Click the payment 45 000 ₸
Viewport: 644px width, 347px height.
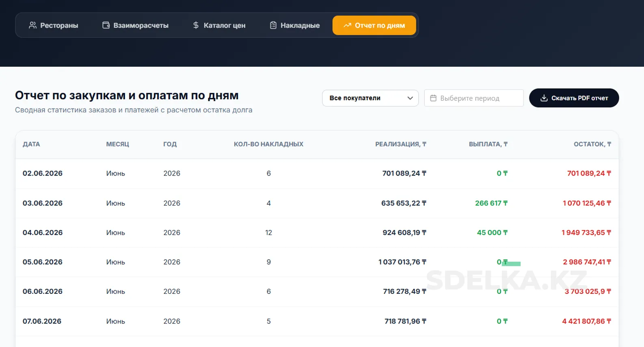(x=492, y=233)
